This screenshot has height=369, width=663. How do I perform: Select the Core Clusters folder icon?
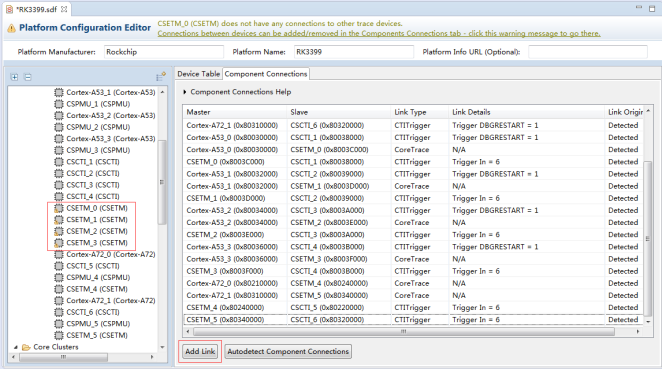tap(26, 347)
